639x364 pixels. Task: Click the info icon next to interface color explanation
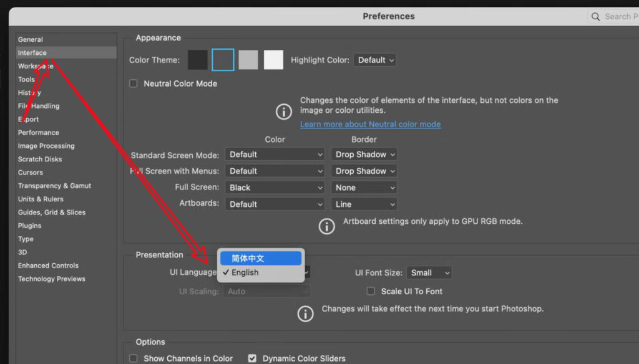pyautogui.click(x=283, y=112)
